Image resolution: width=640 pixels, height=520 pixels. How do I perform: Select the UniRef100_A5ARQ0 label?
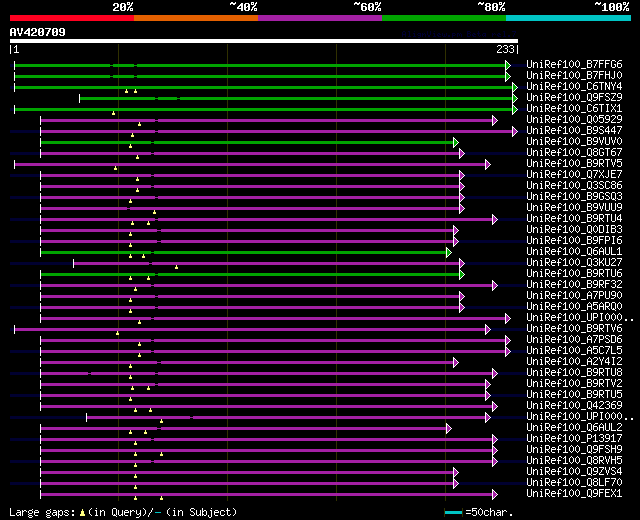point(574,307)
